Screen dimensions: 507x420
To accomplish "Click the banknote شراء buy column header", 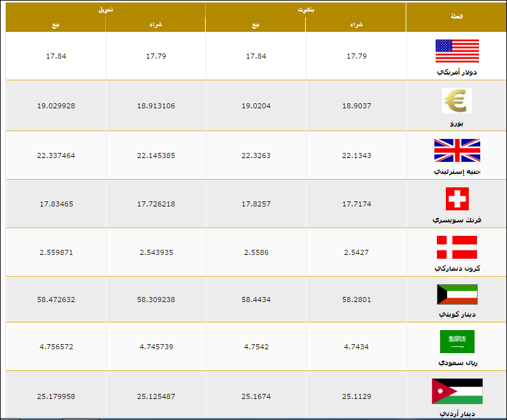I will 356,25.
